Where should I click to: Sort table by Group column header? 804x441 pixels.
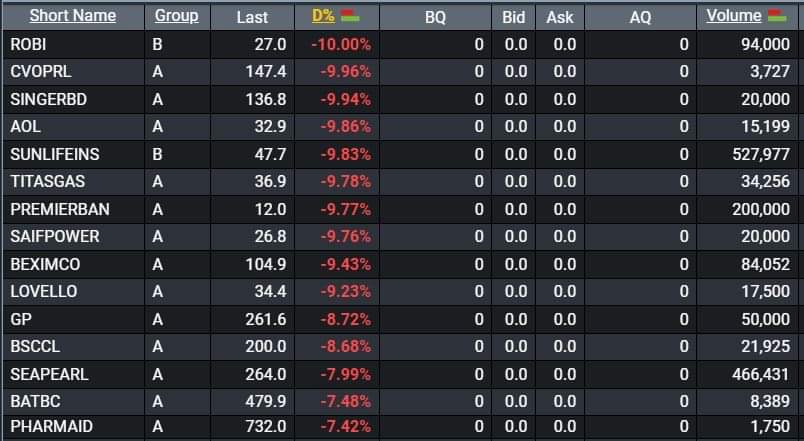pyautogui.click(x=176, y=16)
